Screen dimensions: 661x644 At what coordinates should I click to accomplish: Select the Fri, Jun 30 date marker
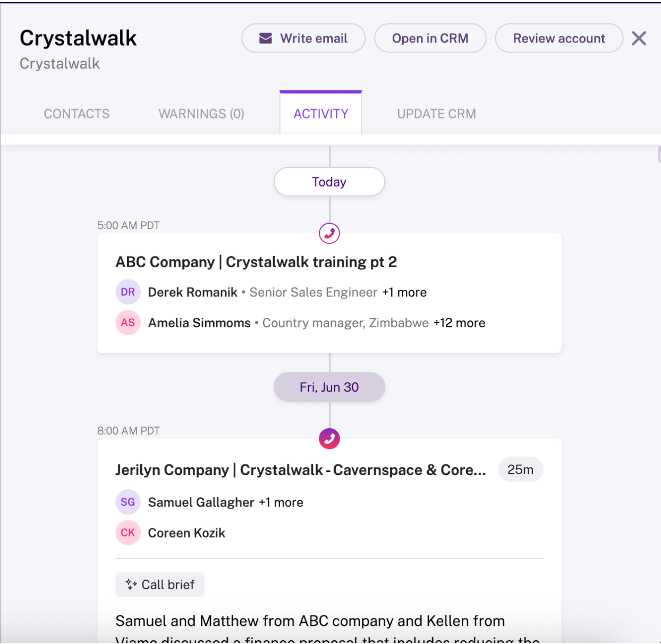point(329,387)
